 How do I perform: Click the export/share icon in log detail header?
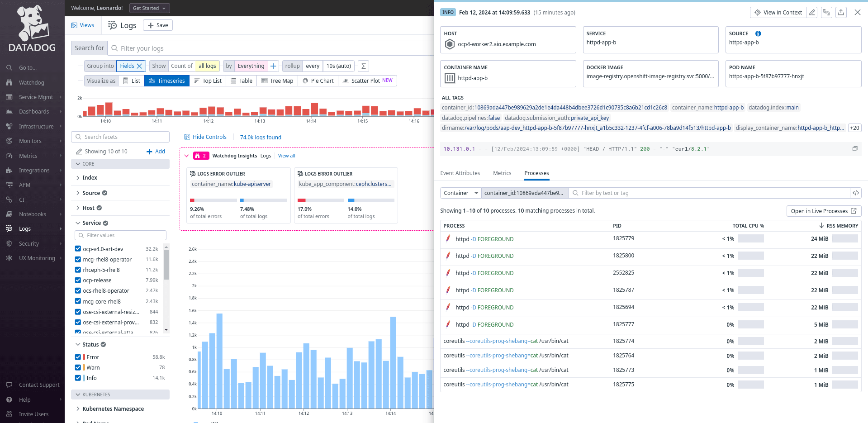coord(841,12)
